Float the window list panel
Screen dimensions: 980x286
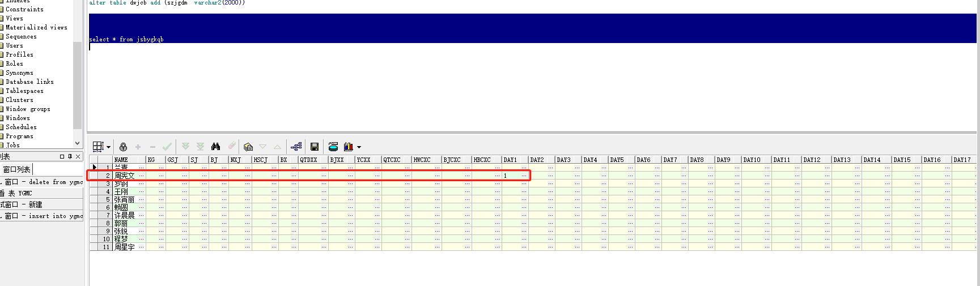(62, 156)
